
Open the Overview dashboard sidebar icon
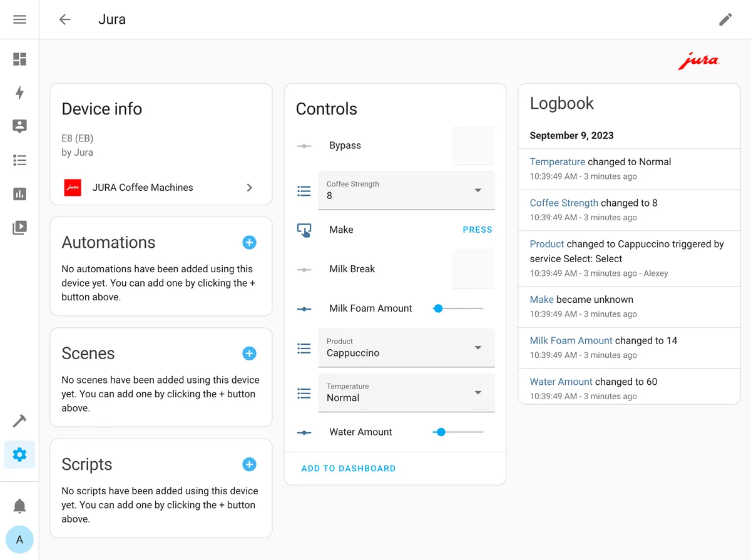click(x=19, y=59)
